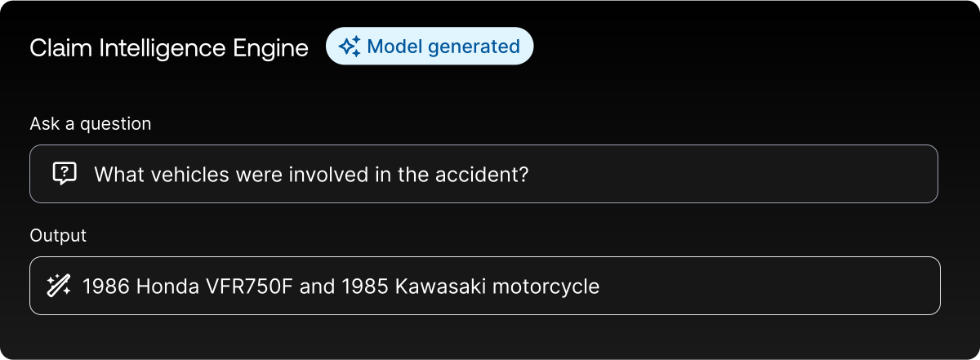
Task: Click the "Ask a question" label
Action: [91, 123]
